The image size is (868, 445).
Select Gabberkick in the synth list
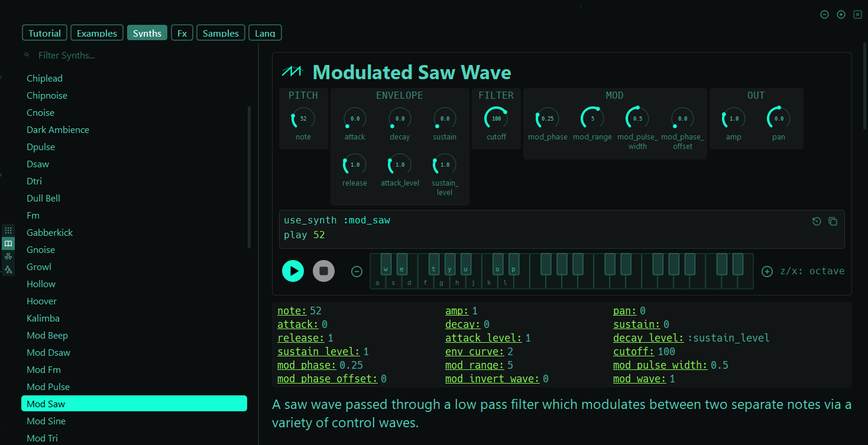[x=134, y=232]
